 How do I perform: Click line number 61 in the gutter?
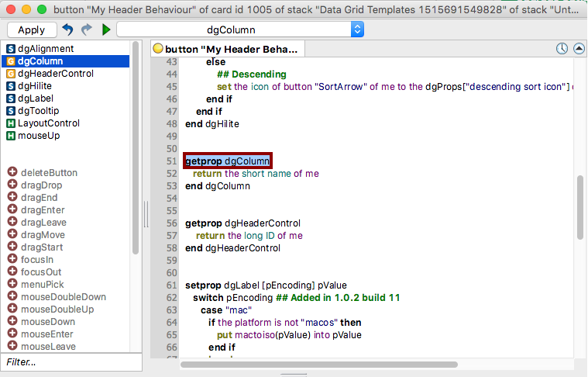click(x=171, y=285)
